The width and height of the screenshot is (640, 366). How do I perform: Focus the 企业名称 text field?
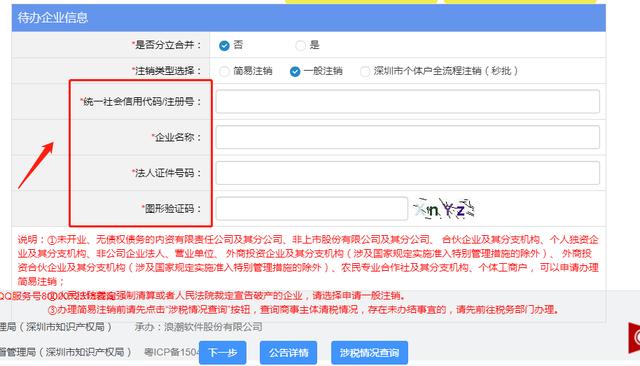[407, 137]
